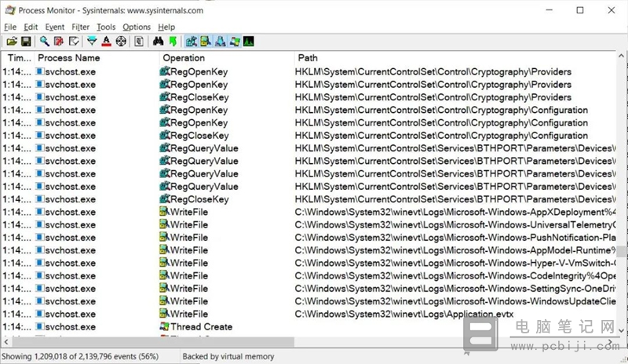Open the Event menu
628x364 pixels.
[x=54, y=27]
